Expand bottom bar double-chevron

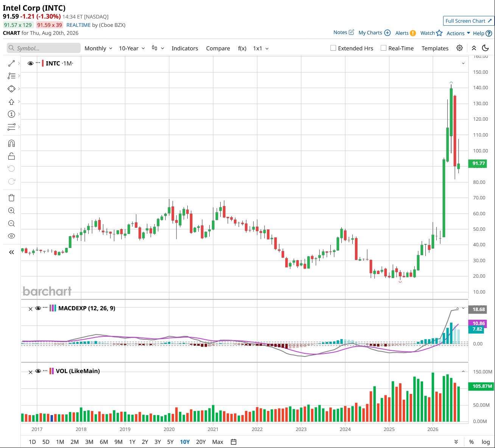click(456, 442)
